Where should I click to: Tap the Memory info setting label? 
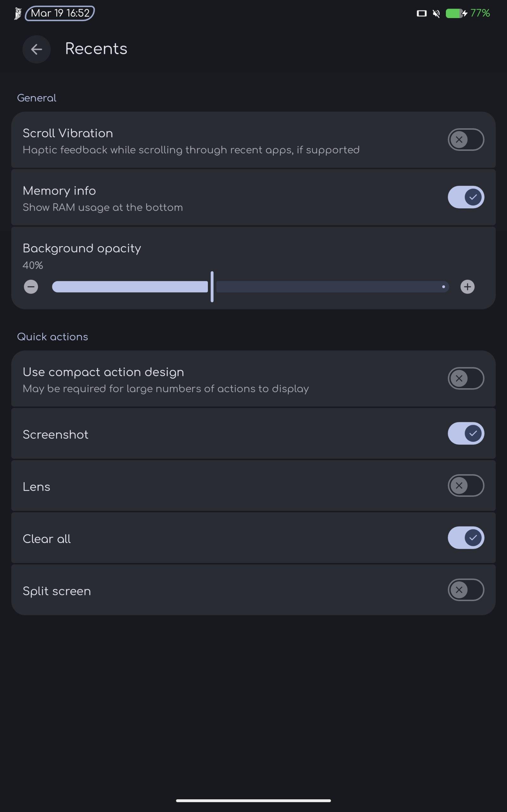tap(59, 191)
